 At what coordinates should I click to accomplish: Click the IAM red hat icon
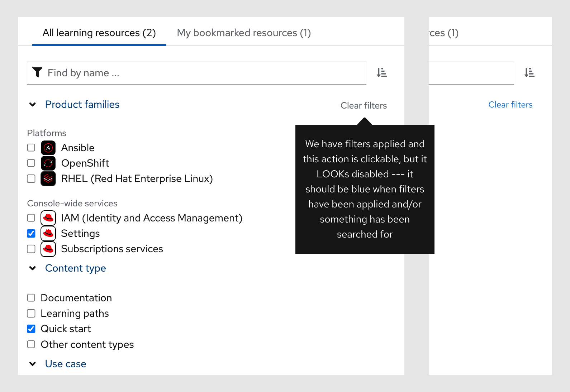click(48, 218)
